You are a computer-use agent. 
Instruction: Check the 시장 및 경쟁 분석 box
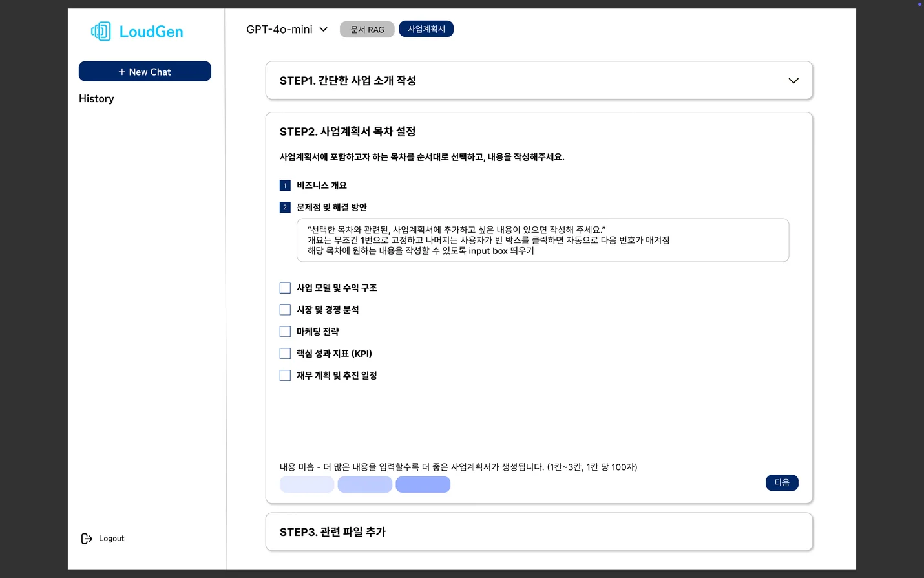(285, 310)
